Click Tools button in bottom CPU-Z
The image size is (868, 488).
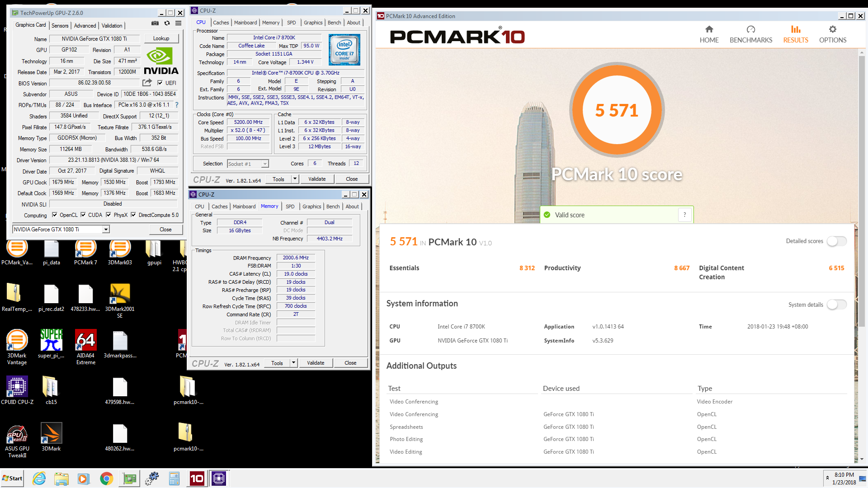[x=277, y=363]
